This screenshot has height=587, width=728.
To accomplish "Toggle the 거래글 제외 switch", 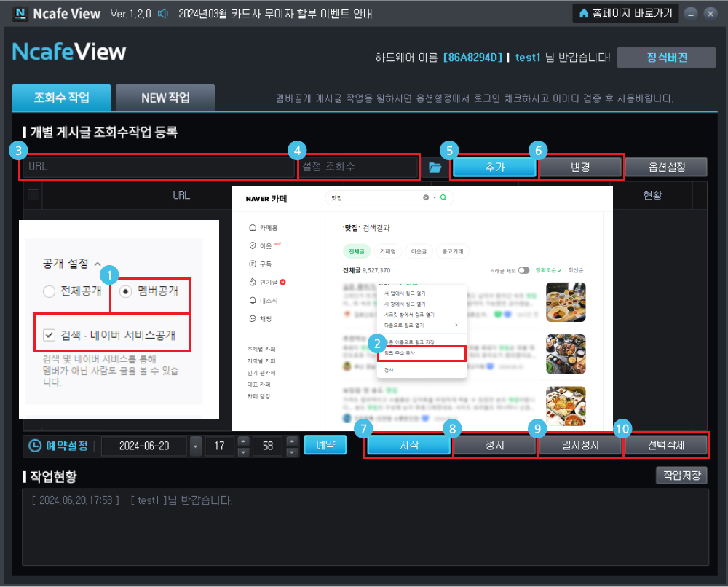I will [x=523, y=270].
